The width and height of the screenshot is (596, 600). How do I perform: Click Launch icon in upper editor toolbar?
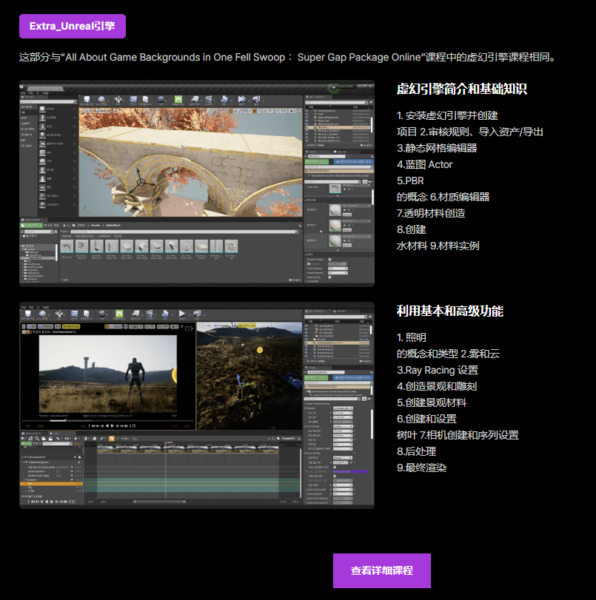pyautogui.click(x=256, y=99)
